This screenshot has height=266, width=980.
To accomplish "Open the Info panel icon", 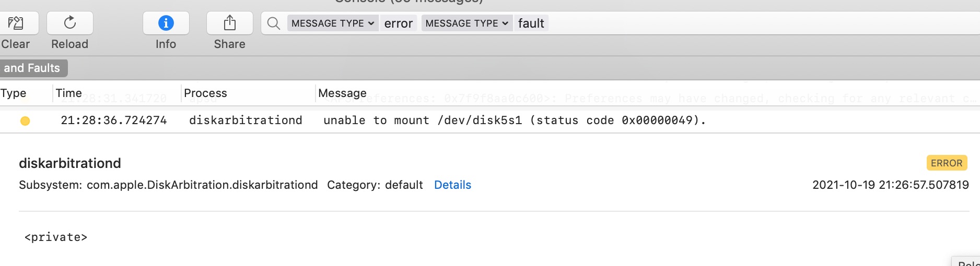I will (166, 23).
